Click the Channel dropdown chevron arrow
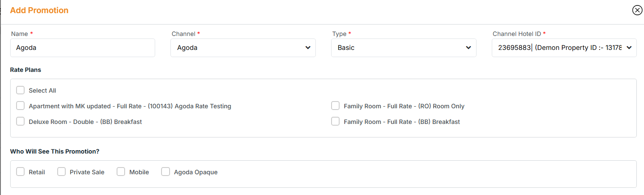644x195 pixels. 308,48
